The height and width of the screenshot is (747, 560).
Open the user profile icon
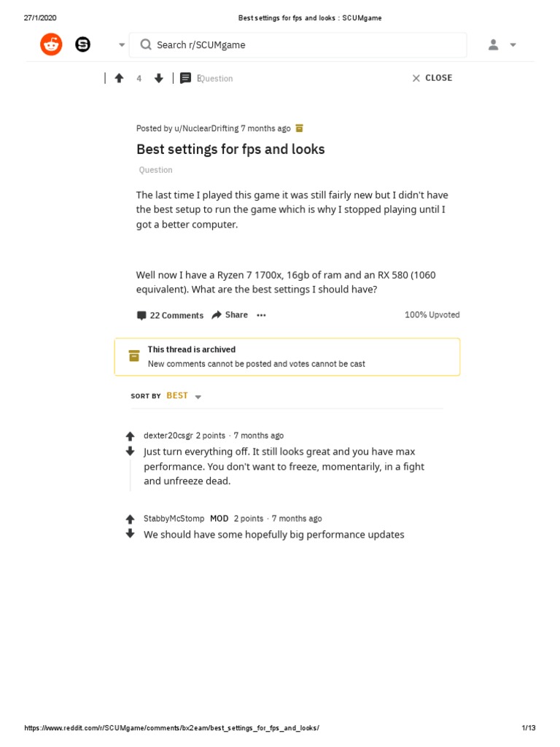[494, 45]
